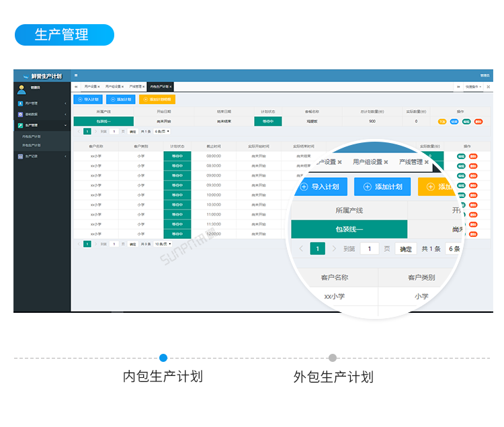
Task: Click the orange 添加计划明细 button
Action: 157,99
